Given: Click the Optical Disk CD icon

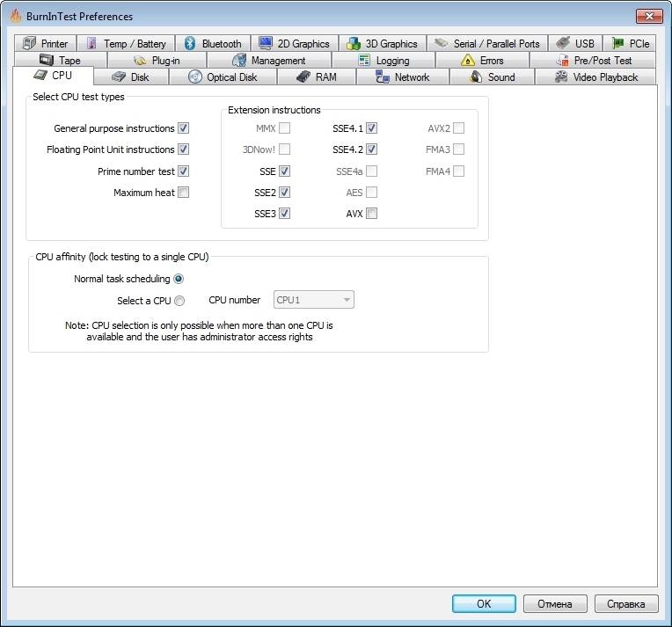Looking at the screenshot, I should click(195, 77).
